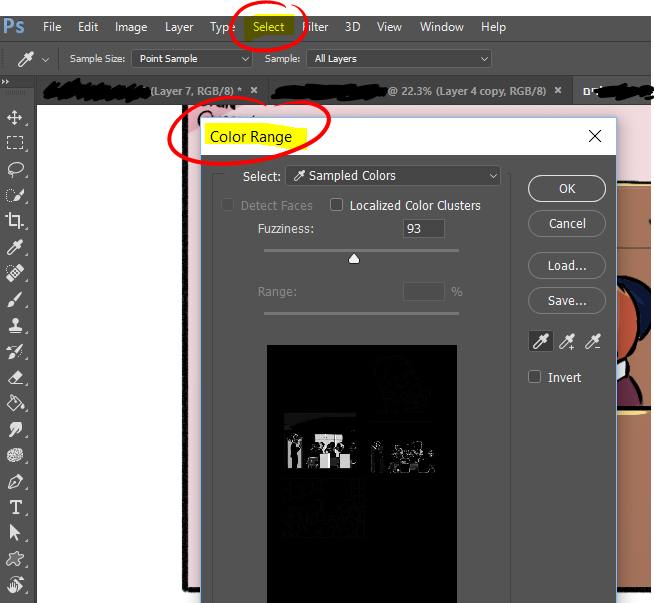Open the Select menu
654x603 pixels.
pos(269,27)
